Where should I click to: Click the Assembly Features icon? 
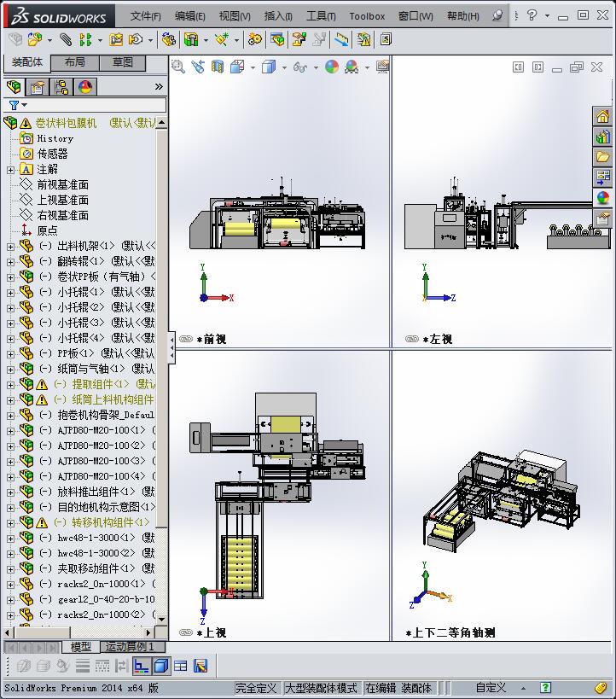coord(191,39)
